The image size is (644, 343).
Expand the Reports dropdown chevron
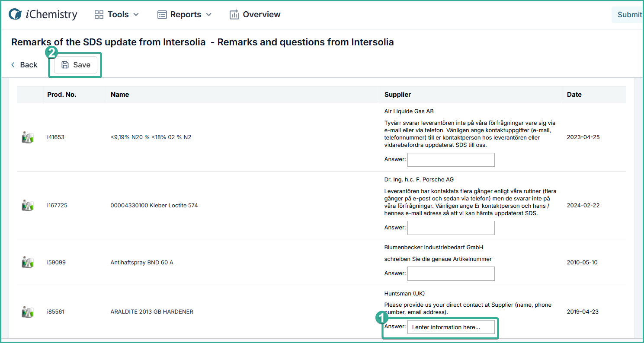(x=208, y=15)
